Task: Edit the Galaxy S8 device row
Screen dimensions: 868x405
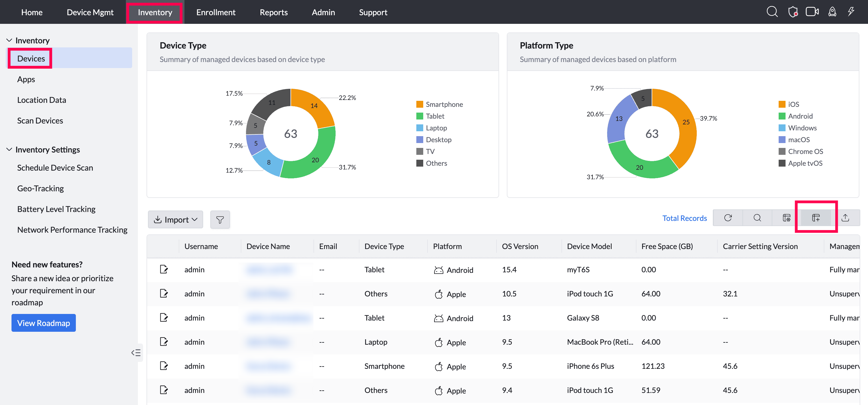Action: pos(164,318)
